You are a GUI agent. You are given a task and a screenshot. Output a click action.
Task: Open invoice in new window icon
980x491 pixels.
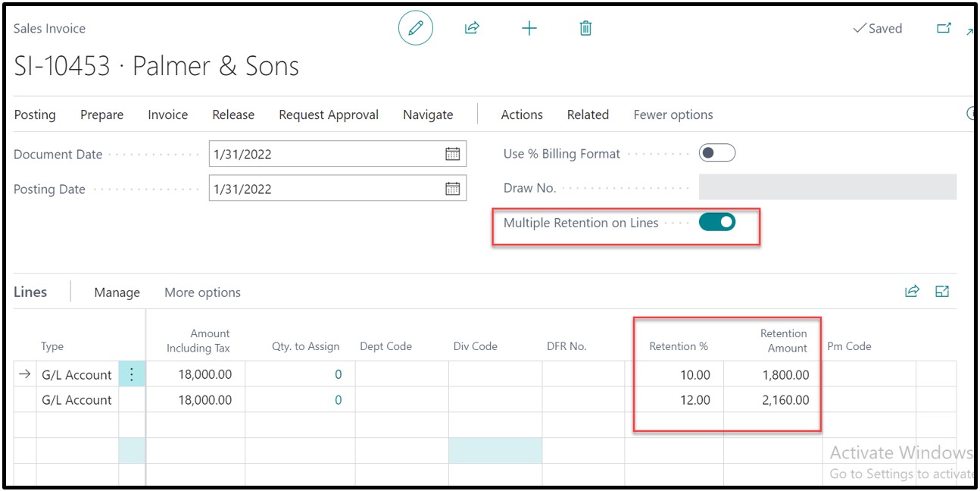tap(944, 29)
